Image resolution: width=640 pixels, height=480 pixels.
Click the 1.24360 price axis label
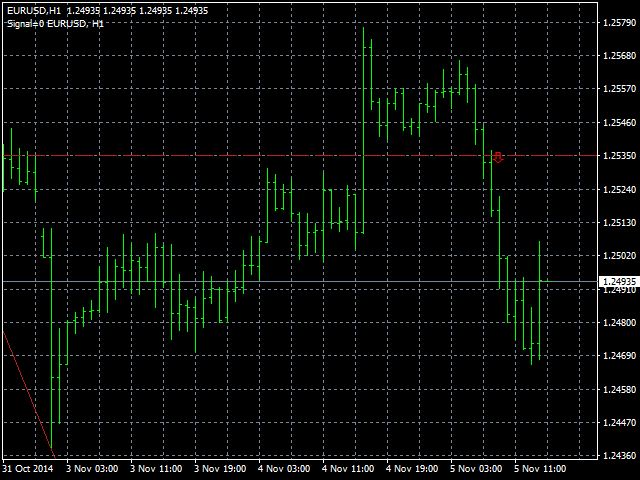(619, 456)
